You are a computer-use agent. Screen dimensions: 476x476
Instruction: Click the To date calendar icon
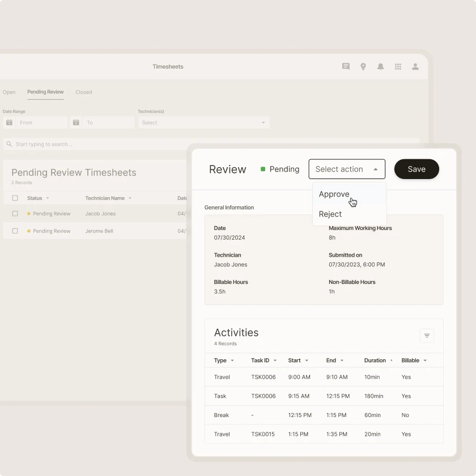click(76, 122)
